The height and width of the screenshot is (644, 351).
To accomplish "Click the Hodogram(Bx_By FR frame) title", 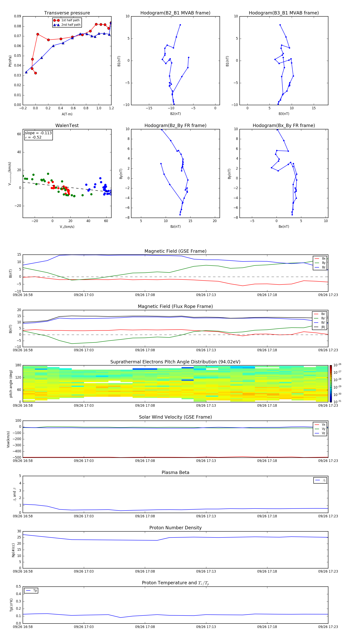I will click(x=284, y=125).
